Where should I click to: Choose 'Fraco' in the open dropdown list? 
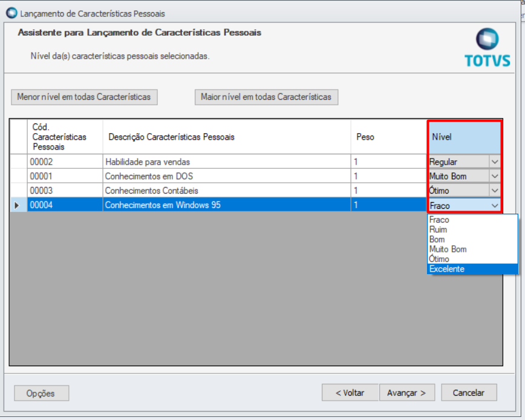pyautogui.click(x=472, y=220)
